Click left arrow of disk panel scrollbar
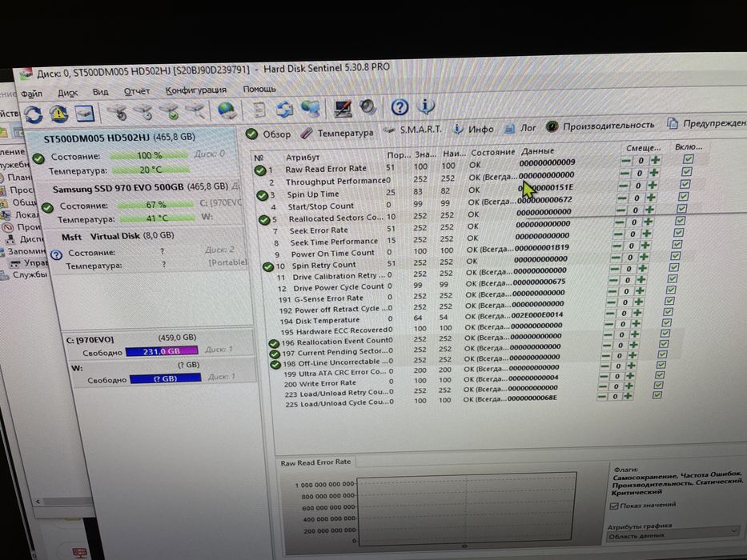This screenshot has height=560, width=747. (38, 502)
